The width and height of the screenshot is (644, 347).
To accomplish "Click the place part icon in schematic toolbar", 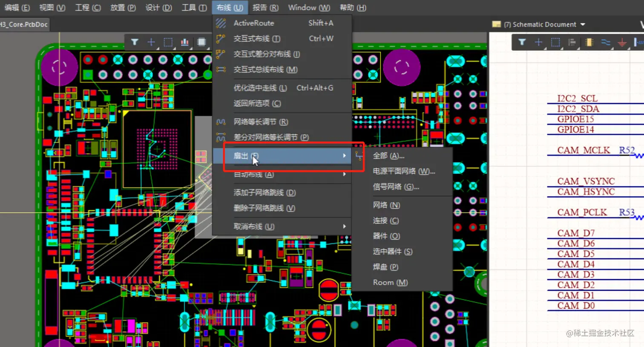I will [x=589, y=42].
